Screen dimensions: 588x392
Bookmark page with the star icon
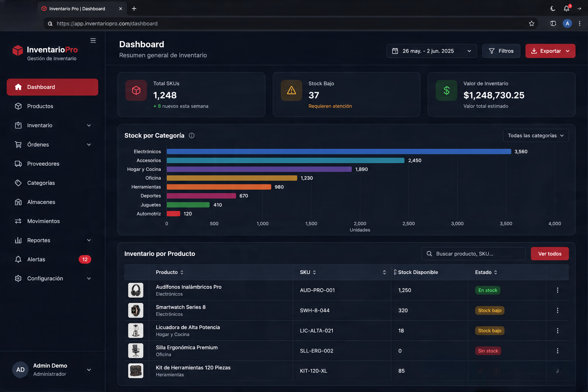[532, 23]
